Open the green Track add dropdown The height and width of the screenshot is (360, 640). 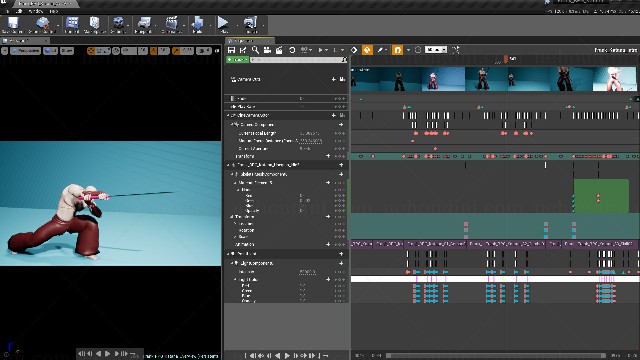tap(237, 60)
